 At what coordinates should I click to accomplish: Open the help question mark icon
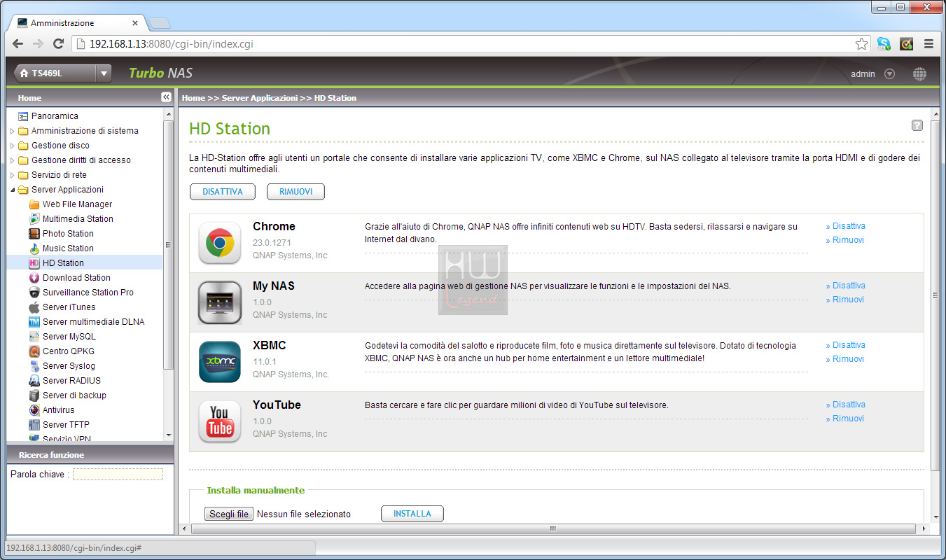[x=917, y=125]
